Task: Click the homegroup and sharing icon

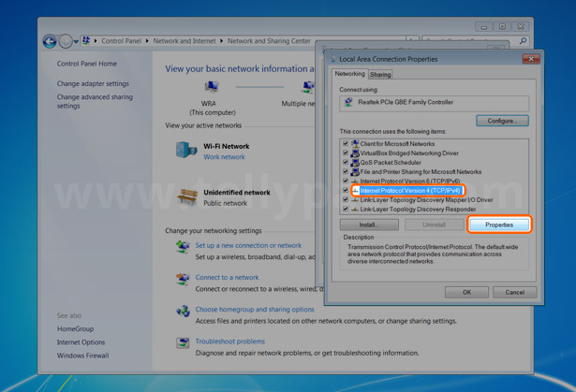Action: [x=183, y=311]
